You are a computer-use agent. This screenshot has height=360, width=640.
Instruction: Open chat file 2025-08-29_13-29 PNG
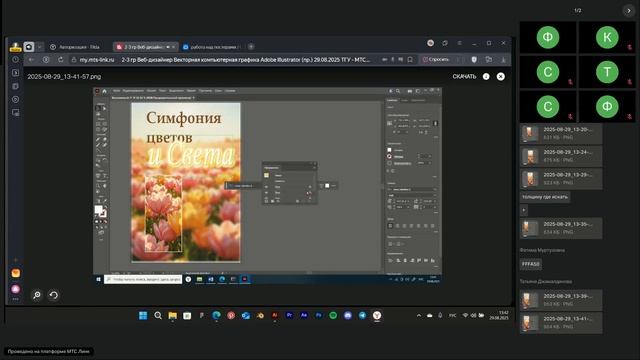tap(561, 178)
